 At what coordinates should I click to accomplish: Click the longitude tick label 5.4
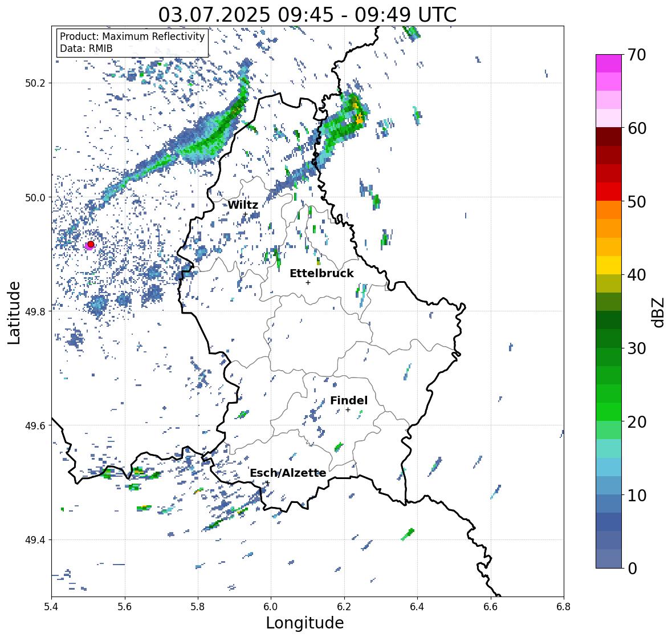pos(52,607)
